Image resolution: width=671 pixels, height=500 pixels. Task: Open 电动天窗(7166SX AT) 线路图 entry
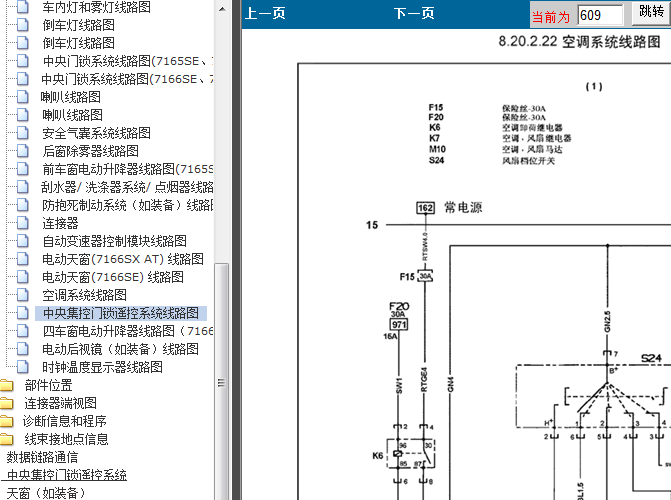123,259
